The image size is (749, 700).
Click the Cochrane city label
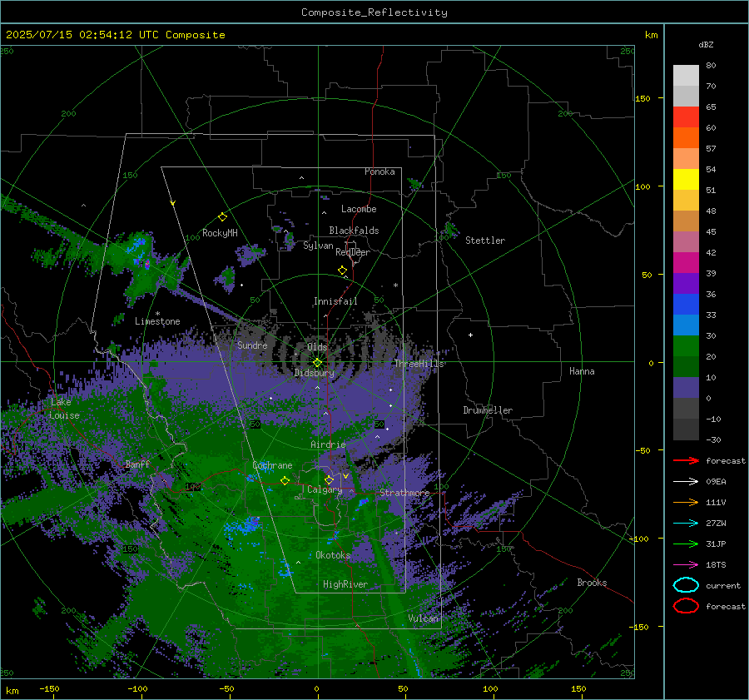(x=272, y=465)
